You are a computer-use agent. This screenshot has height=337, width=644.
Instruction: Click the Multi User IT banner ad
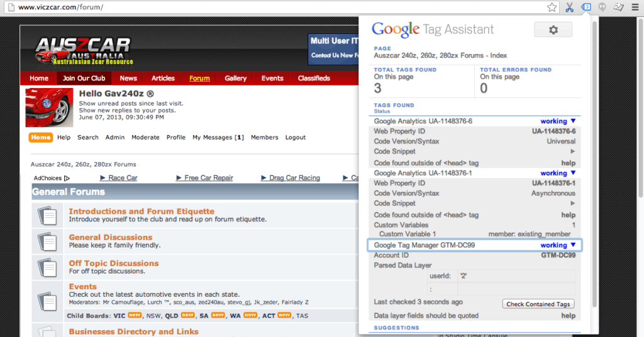tap(333, 49)
